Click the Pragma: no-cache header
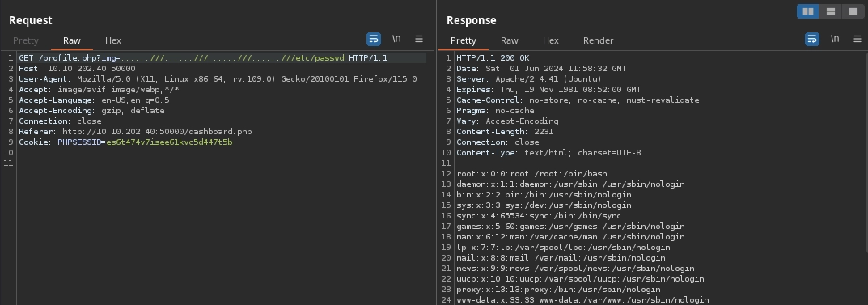 (495, 111)
